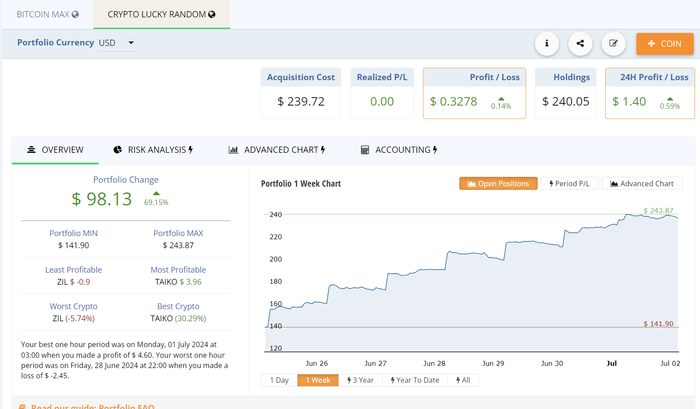The height and width of the screenshot is (409, 700).
Task: Click globe icon on BITCOIN MAX tab
Action: point(75,14)
